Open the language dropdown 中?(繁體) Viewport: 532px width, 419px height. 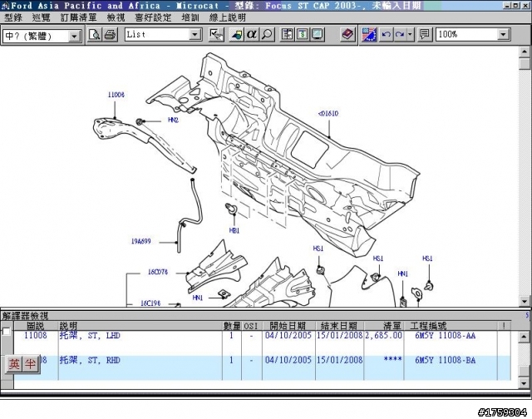tap(74, 36)
